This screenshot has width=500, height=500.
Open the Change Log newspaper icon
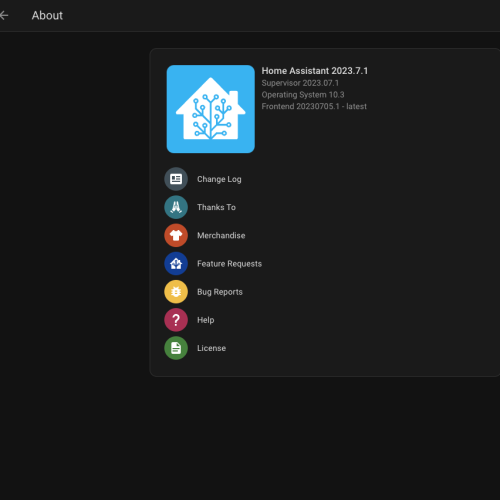pos(176,179)
